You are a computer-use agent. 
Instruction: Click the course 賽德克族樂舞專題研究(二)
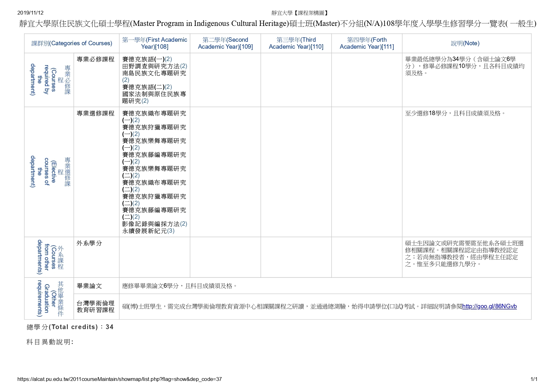(x=154, y=172)
